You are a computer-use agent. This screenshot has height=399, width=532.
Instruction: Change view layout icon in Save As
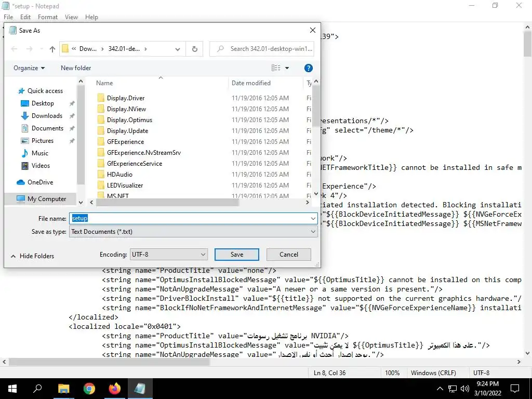coord(276,68)
